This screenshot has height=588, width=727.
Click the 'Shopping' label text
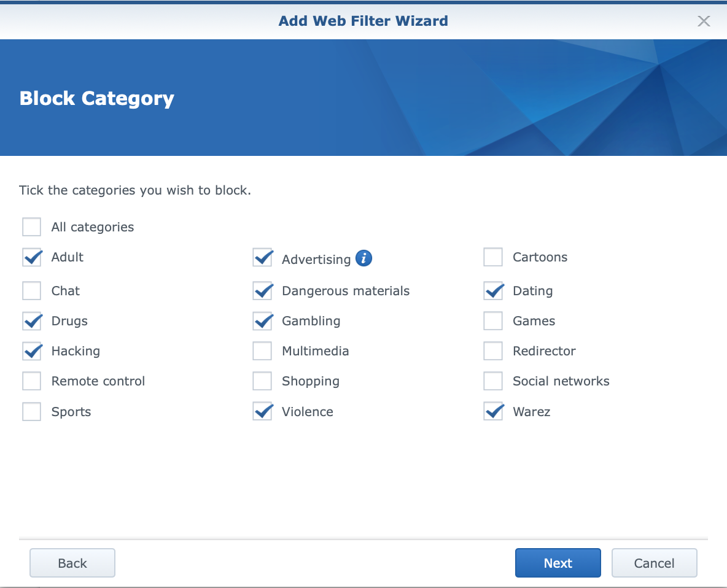311,381
